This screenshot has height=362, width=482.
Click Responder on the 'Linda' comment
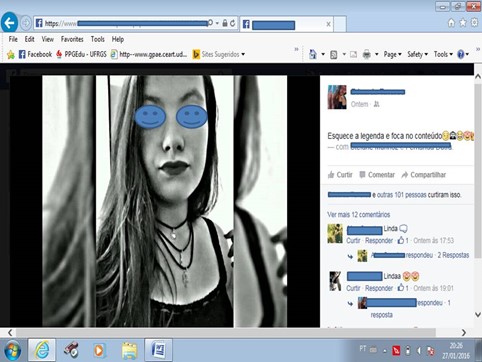click(x=379, y=241)
